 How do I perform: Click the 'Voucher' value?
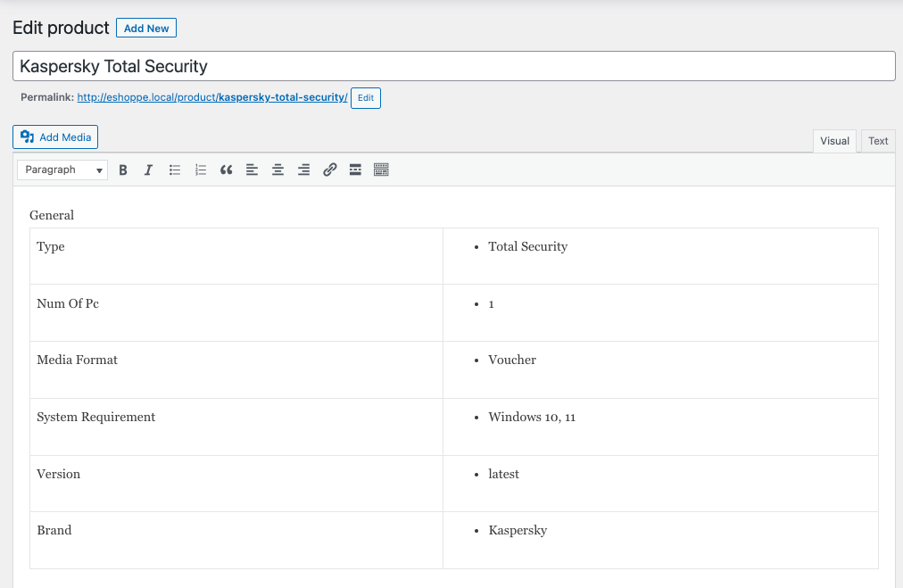[512, 360]
